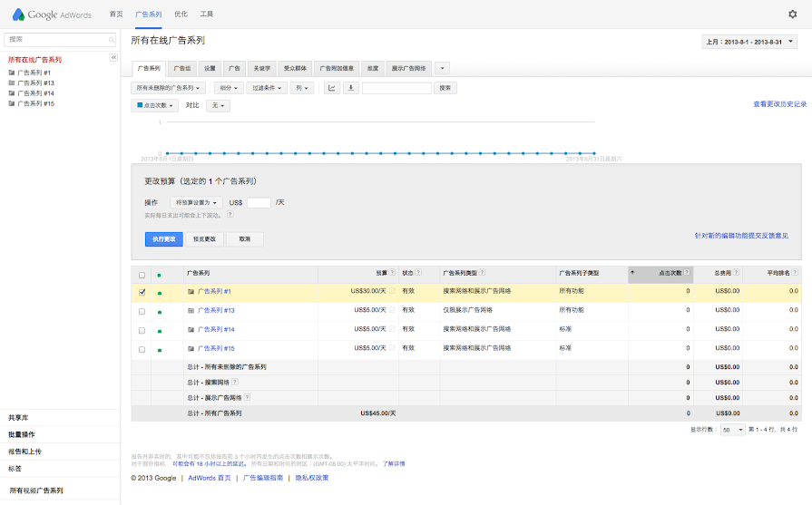Open the settings gear menu
The height and width of the screenshot is (505, 812).
(792, 15)
